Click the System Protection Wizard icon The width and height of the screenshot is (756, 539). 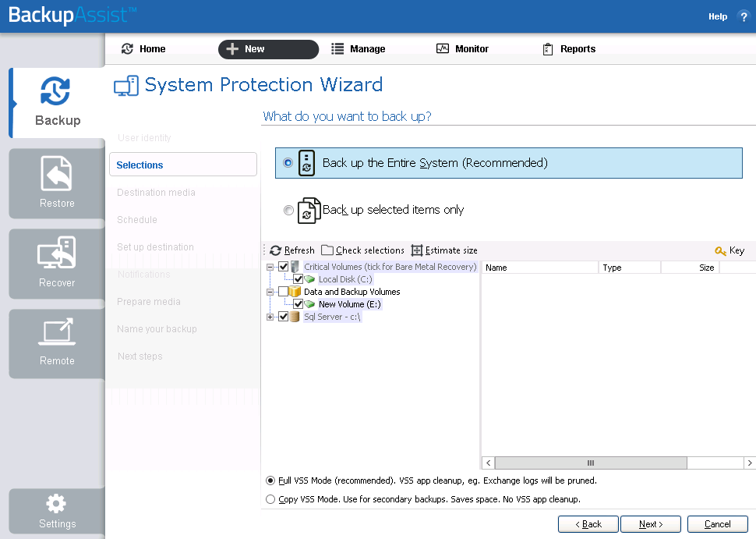click(x=126, y=85)
